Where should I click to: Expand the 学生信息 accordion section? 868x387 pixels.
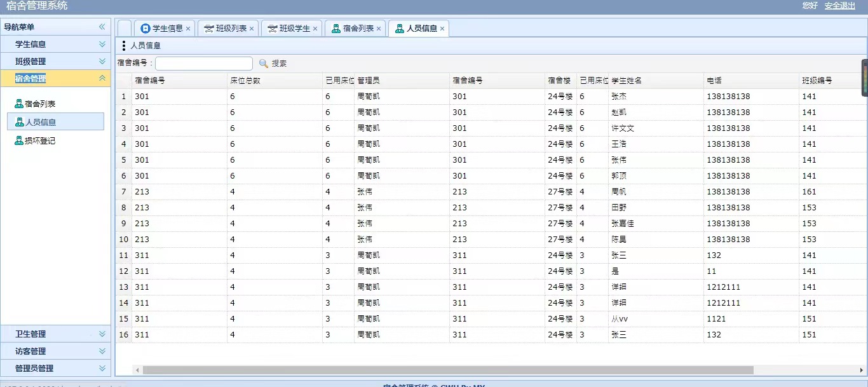102,44
